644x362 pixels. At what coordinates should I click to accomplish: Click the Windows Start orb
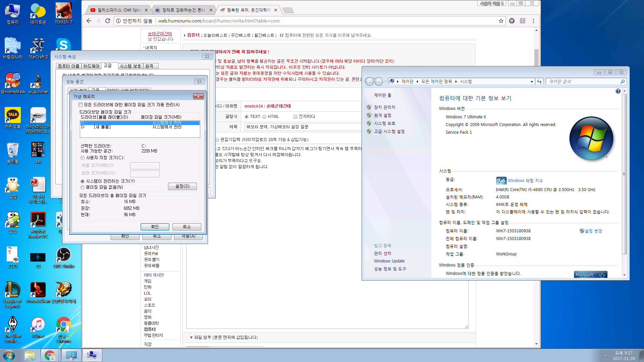coord(9,355)
